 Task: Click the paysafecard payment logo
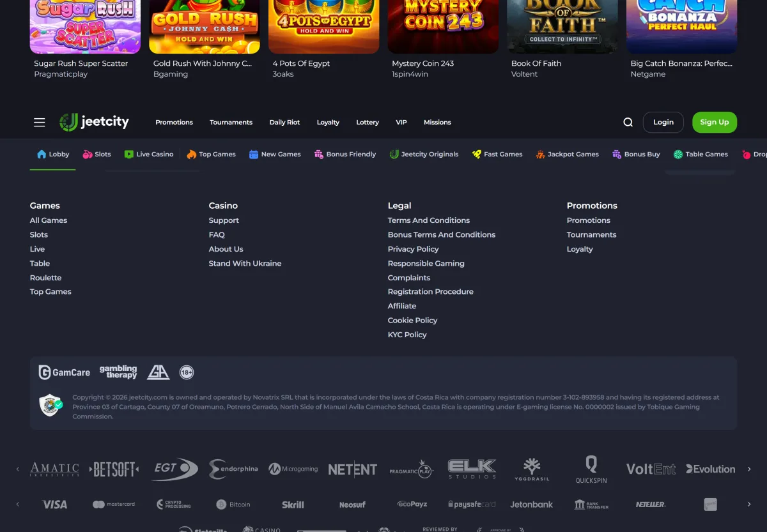pos(472,505)
